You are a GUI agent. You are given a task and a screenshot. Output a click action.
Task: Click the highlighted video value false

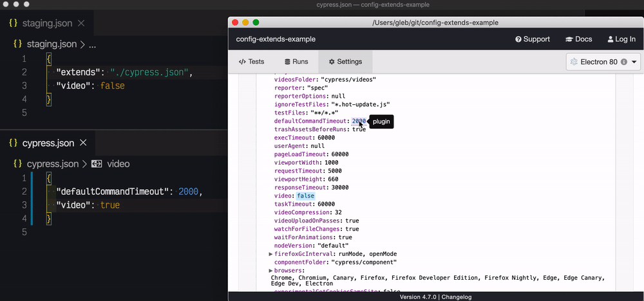tap(305, 196)
